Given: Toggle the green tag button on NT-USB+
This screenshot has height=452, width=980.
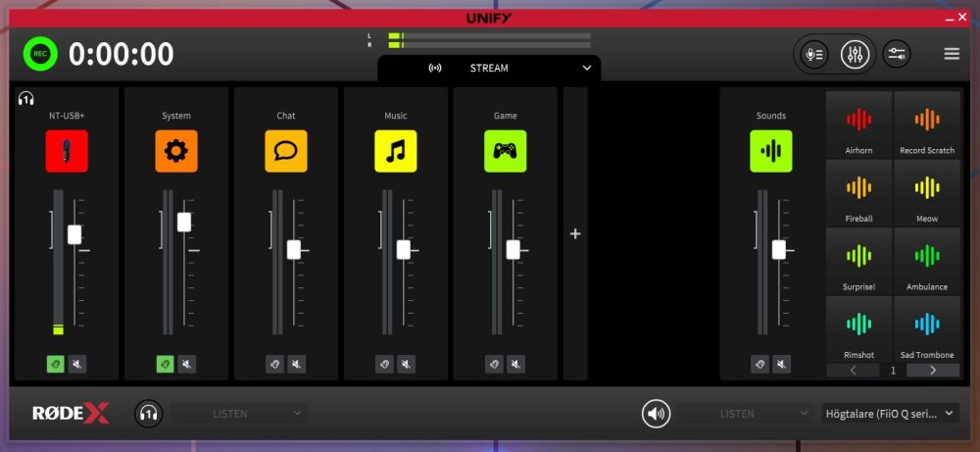Looking at the screenshot, I should [56, 364].
